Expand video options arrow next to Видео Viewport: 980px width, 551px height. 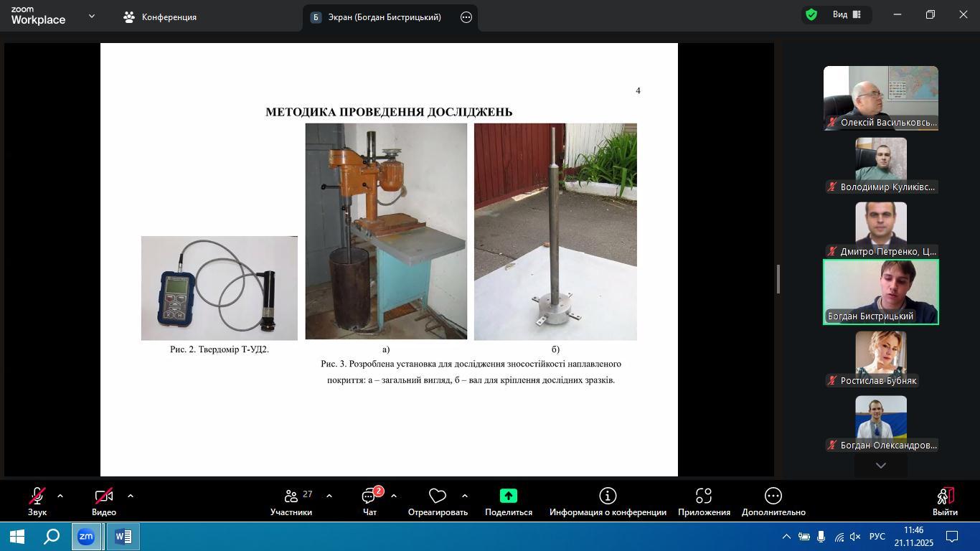(x=130, y=496)
